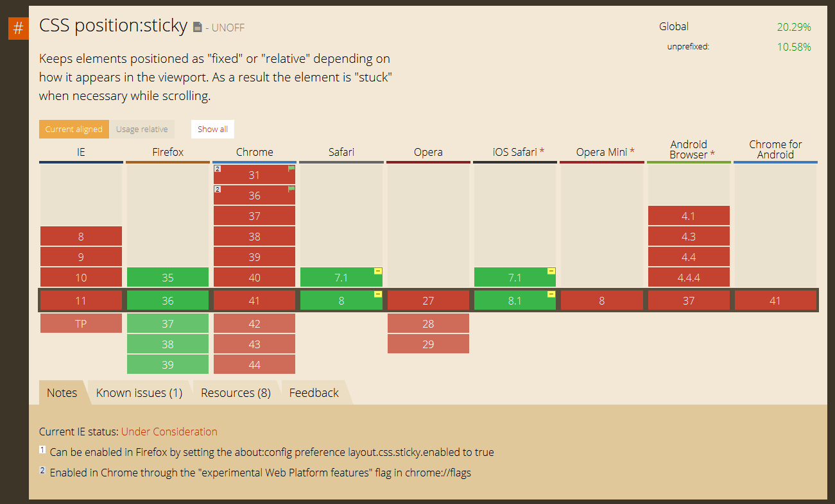This screenshot has height=504, width=835.
Task: Select the Firefox 39 cell
Action: pos(168,365)
